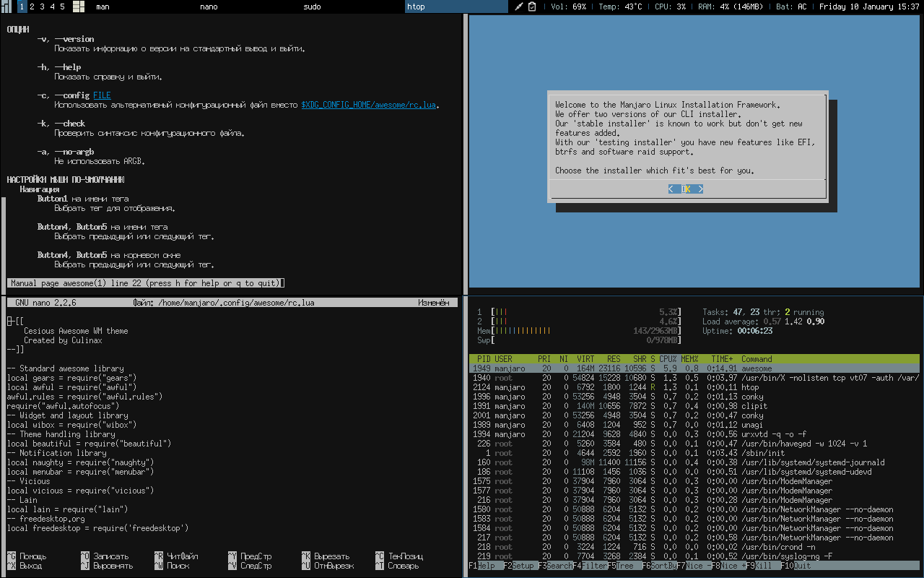Click the tiled layout icon in wibox
924x578 pixels.
(x=79, y=7)
